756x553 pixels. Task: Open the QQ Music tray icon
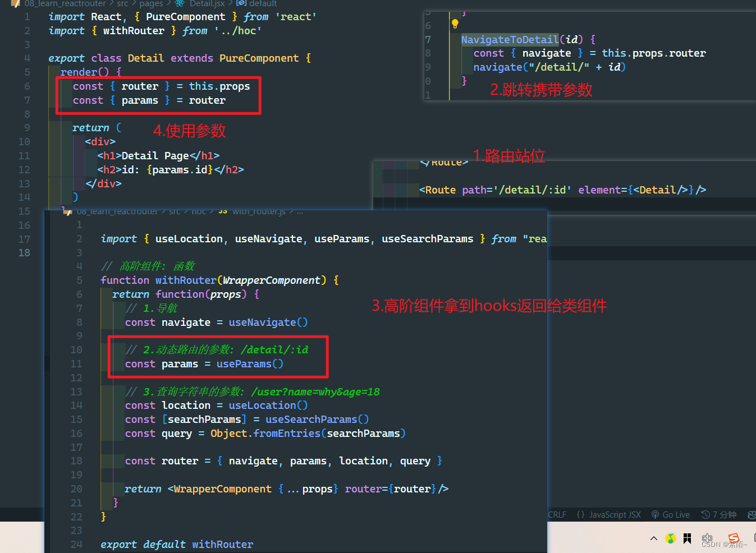[x=670, y=538]
